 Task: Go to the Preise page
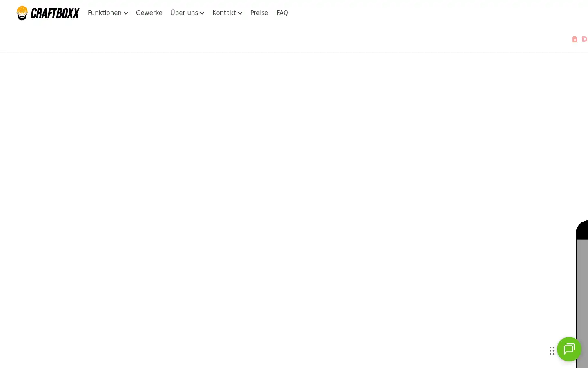[259, 13]
